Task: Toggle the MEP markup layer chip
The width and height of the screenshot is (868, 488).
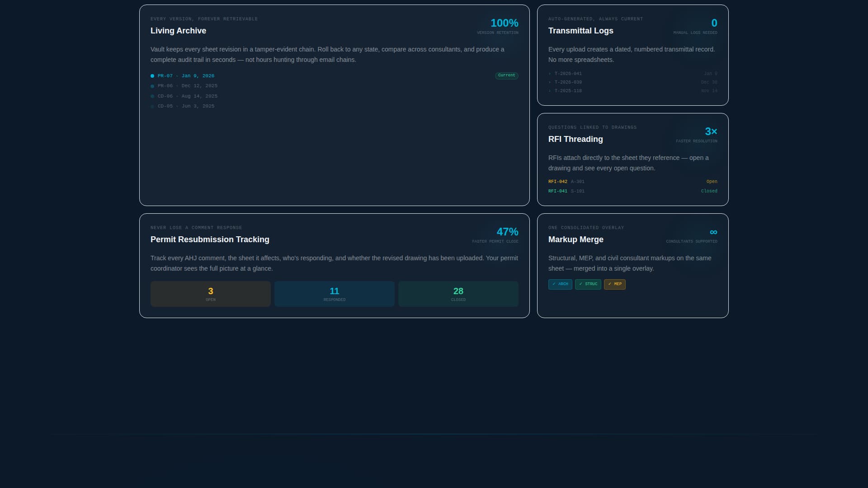Action: tap(615, 284)
